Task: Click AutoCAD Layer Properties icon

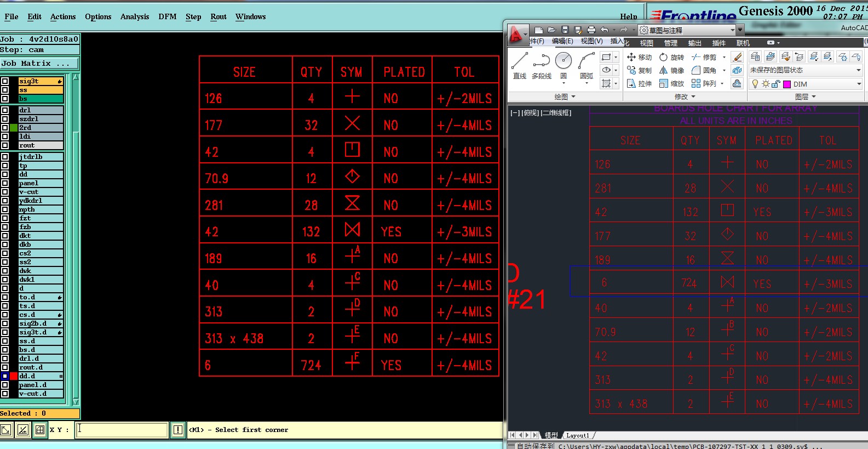Action: click(755, 56)
